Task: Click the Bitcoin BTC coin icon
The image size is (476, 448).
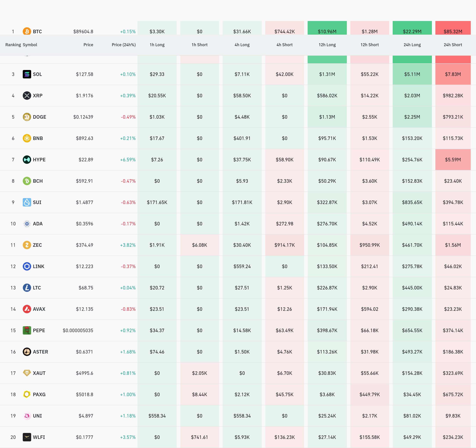Action: pos(27,31)
